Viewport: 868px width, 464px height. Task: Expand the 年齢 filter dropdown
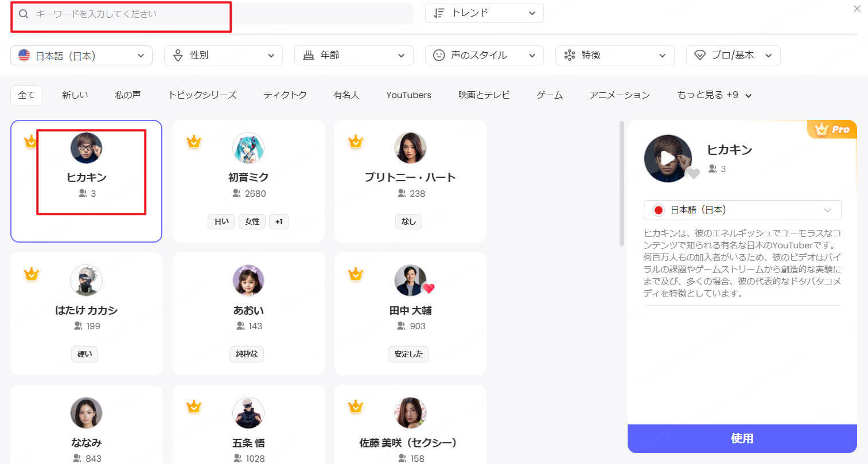coord(354,56)
